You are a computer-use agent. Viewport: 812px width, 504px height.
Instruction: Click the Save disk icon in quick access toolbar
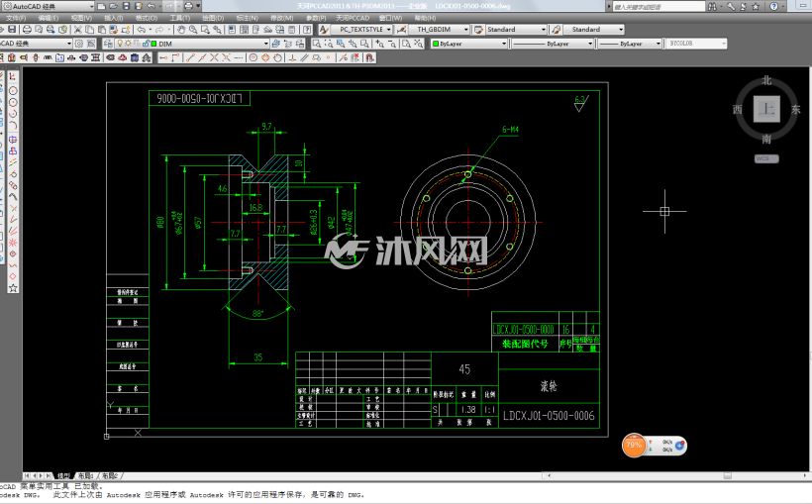126,6
